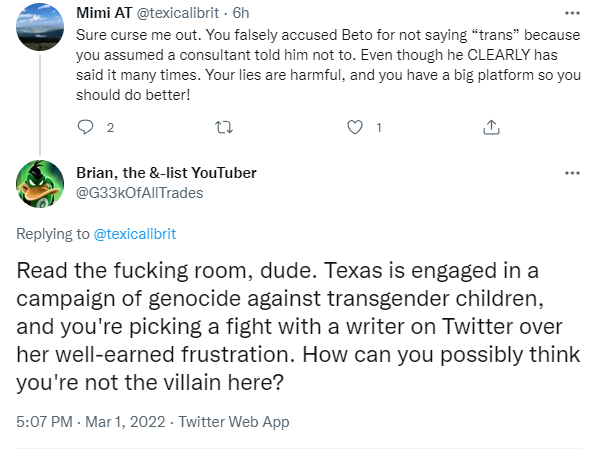Open Brian's green duck avatar
Viewport: 598px width, 451px height.
click(x=40, y=184)
